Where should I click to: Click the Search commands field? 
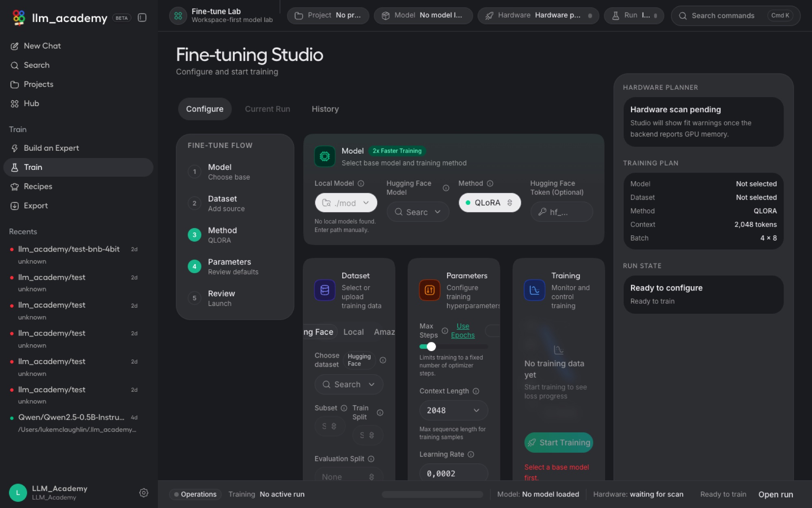point(736,15)
